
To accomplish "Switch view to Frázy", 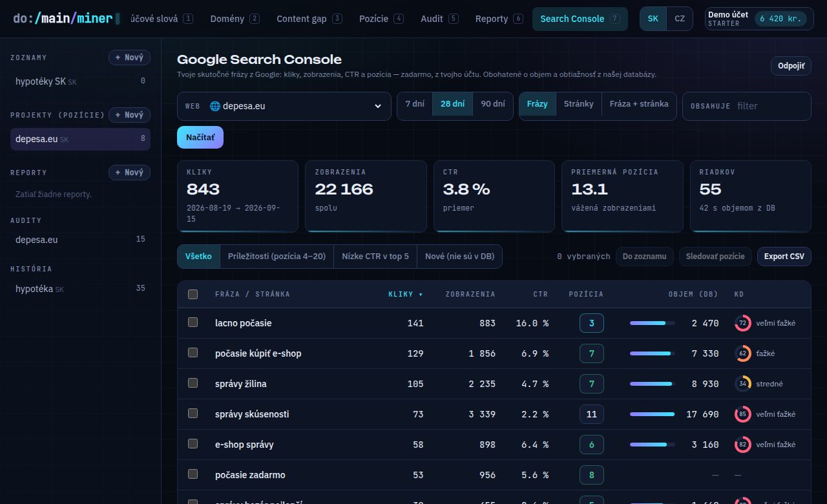I will (x=538, y=104).
